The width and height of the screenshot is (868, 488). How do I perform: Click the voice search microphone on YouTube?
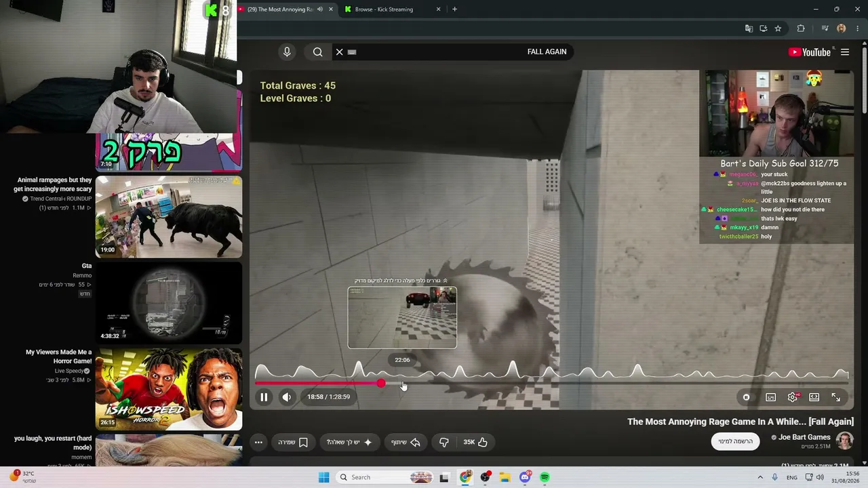coord(287,52)
